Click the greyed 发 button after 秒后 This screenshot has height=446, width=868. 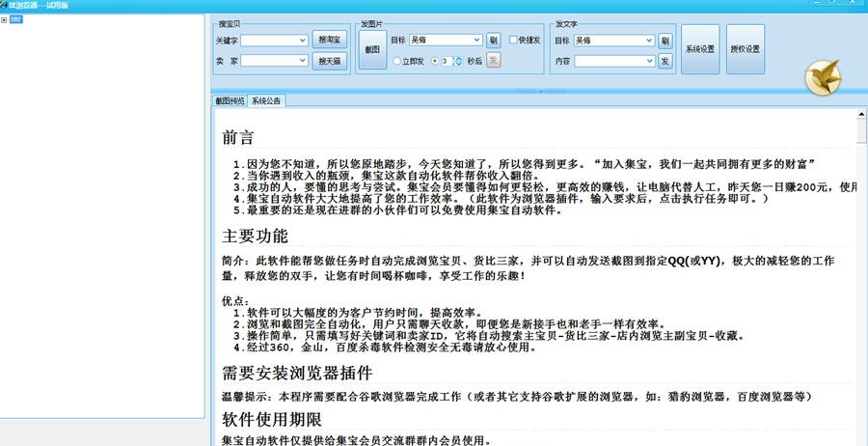point(493,61)
